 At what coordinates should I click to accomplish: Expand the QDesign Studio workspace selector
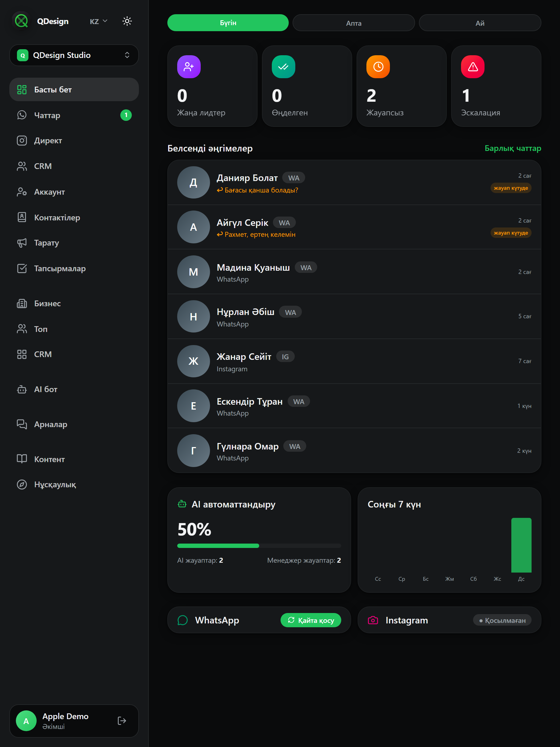pos(74,55)
